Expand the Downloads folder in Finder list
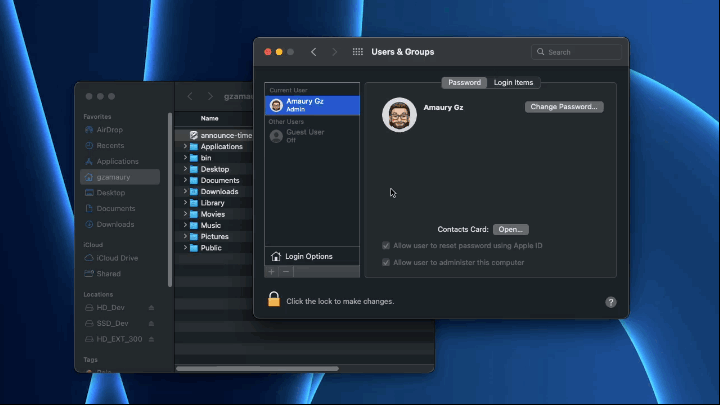This screenshot has width=720, height=405. tap(185, 191)
